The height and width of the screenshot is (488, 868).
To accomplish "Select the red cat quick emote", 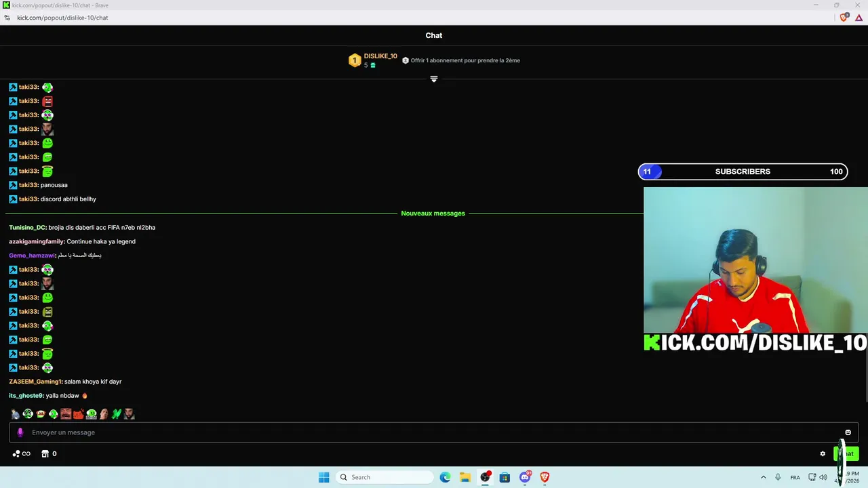I will pos(79,414).
